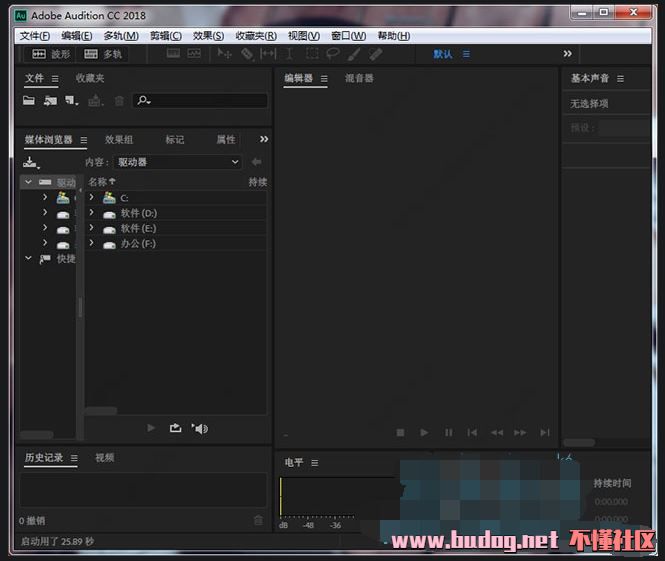Image resolution: width=665 pixels, height=561 pixels.
Task: Switch to 收藏夹 tab
Action: coord(90,78)
